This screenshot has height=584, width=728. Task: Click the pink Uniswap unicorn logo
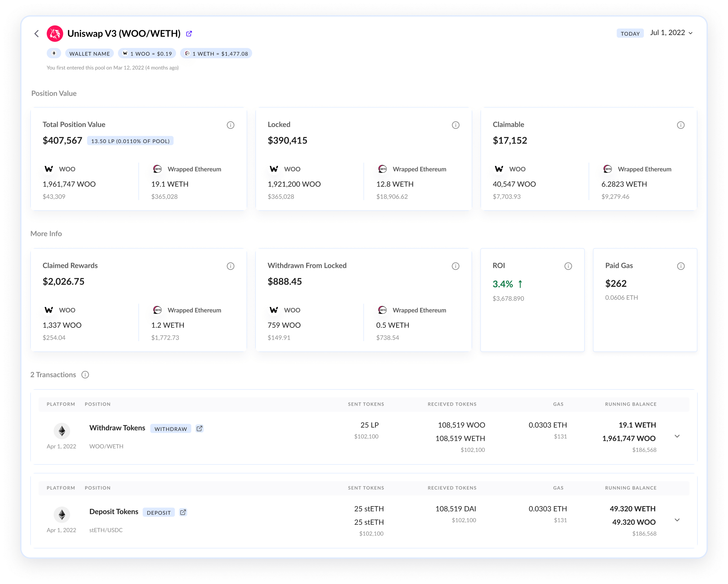point(55,33)
